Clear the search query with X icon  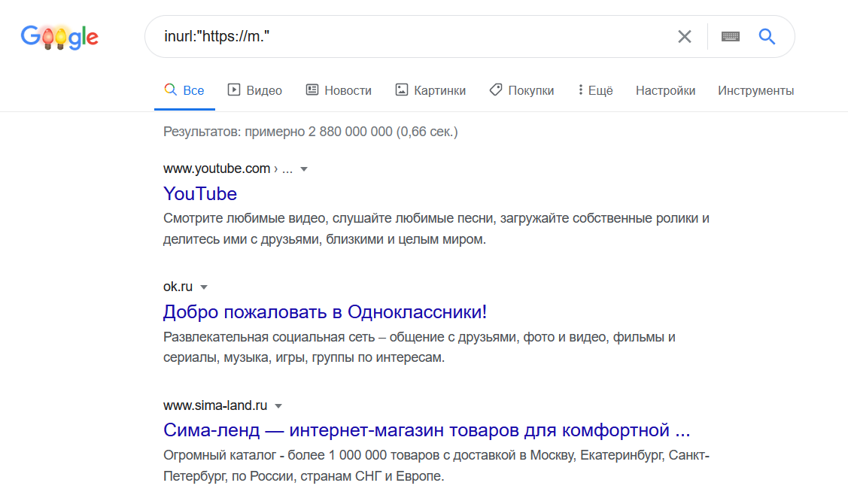[684, 37]
